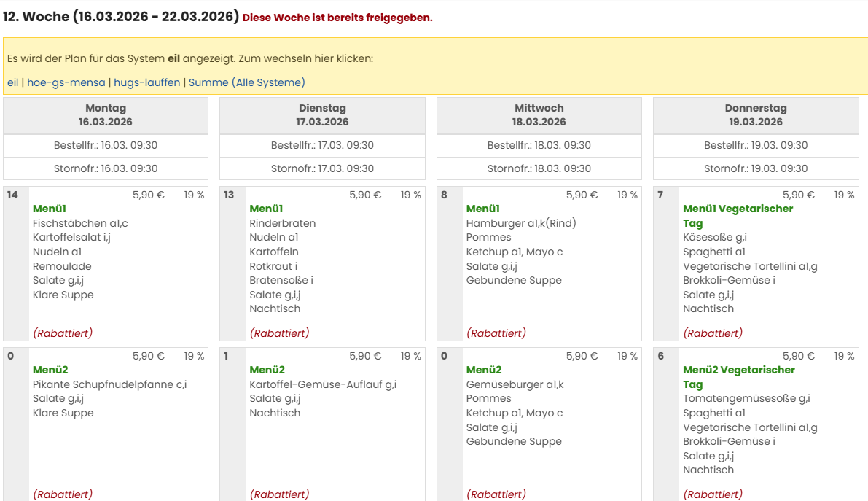Click the 'eil' system link
The height and width of the screenshot is (501, 868).
(12, 82)
